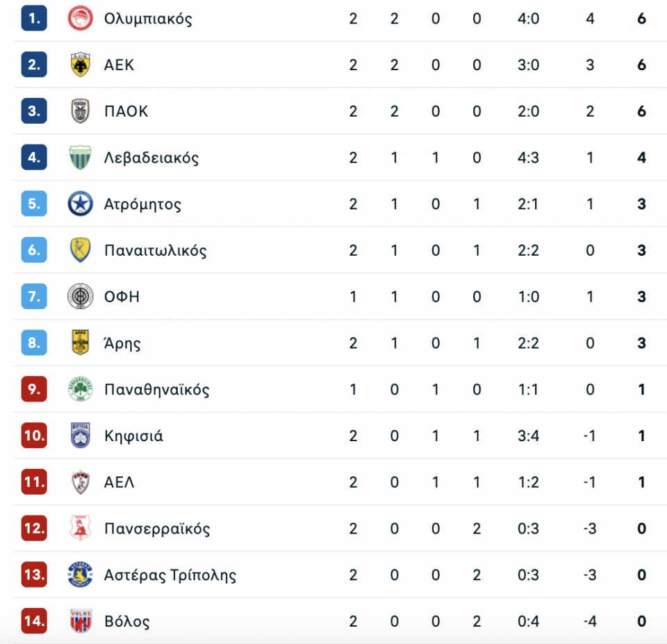This screenshot has width=667, height=644.
Task: Click the ΠΑΟΚ club crest
Action: click(x=81, y=111)
